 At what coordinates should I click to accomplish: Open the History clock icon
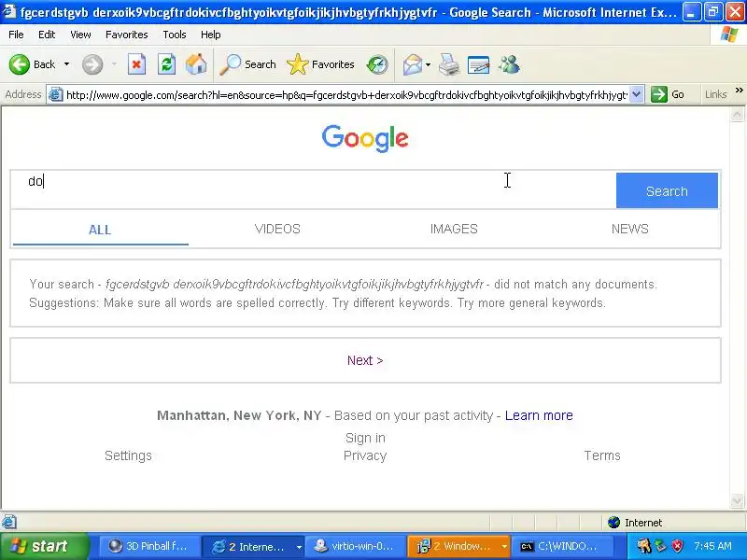(377, 64)
